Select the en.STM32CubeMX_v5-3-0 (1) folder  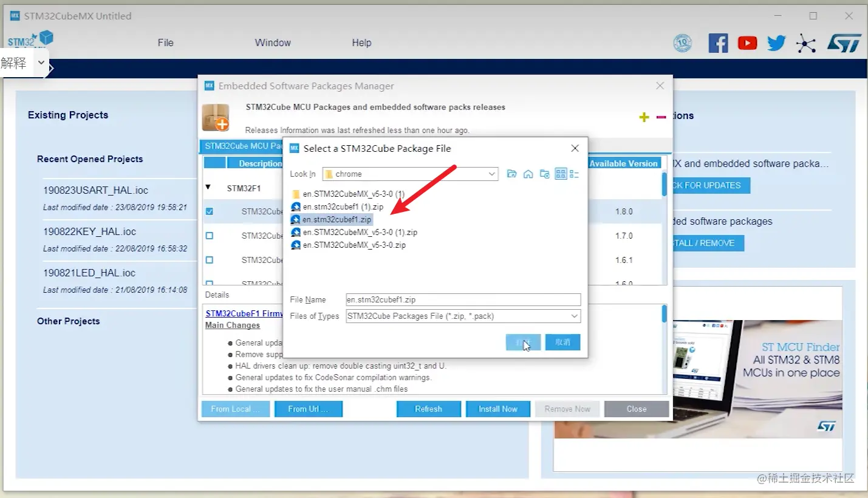[348, 194]
